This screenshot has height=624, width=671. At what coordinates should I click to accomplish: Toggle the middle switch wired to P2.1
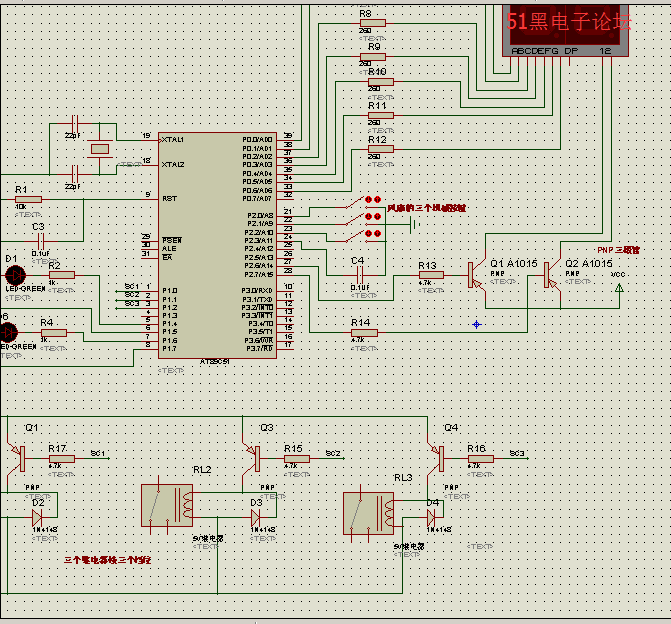pyautogui.click(x=363, y=218)
